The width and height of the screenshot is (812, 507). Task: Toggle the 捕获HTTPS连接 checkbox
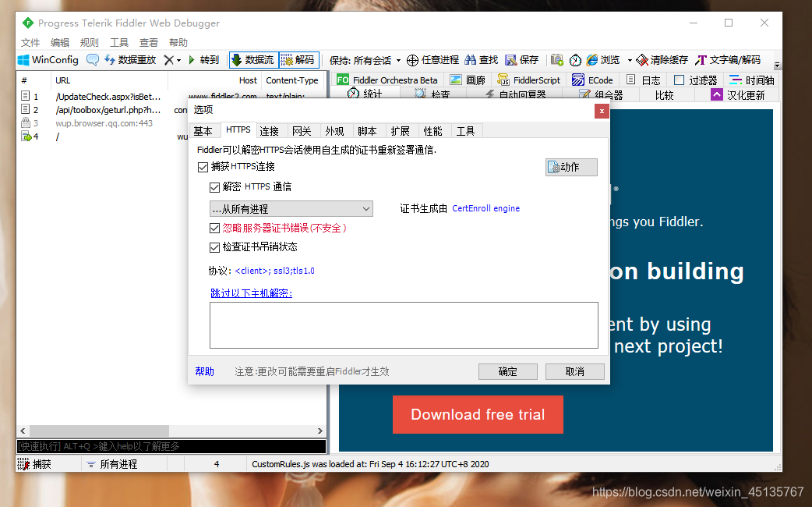tap(203, 167)
